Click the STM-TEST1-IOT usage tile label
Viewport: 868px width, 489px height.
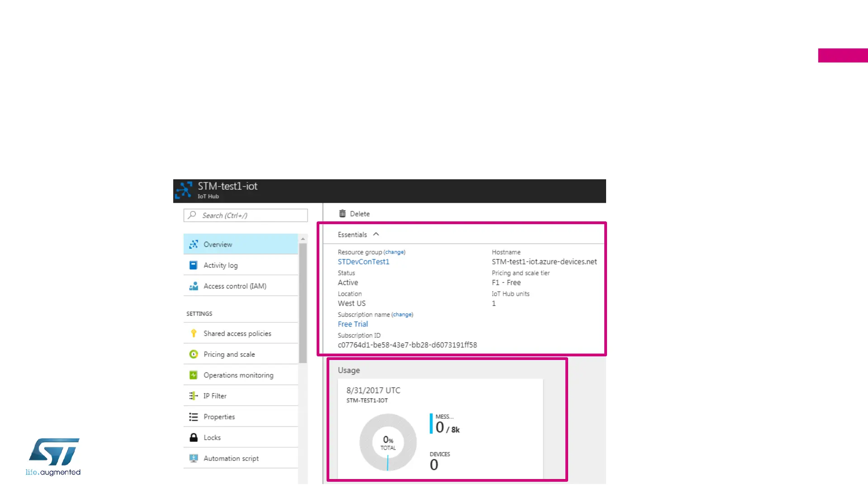click(367, 401)
